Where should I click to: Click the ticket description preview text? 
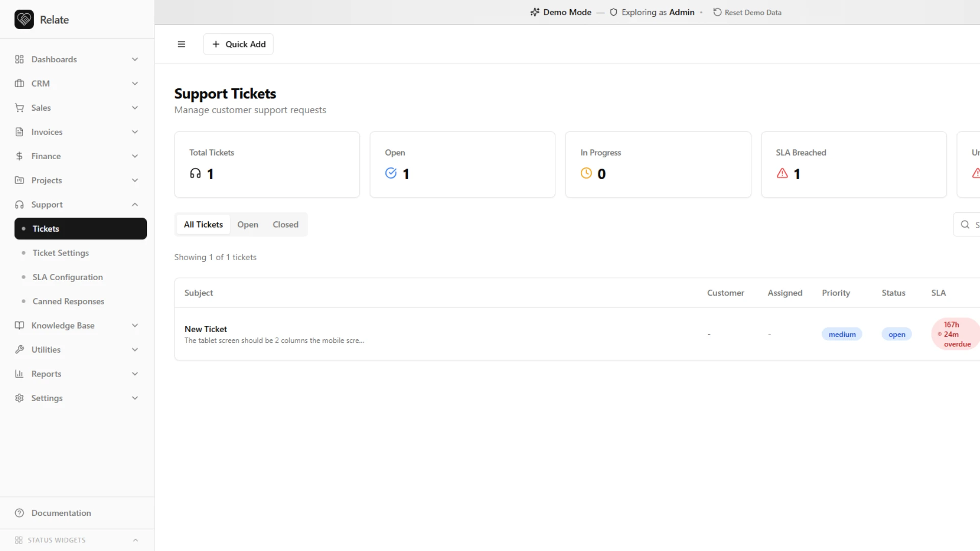pos(274,340)
